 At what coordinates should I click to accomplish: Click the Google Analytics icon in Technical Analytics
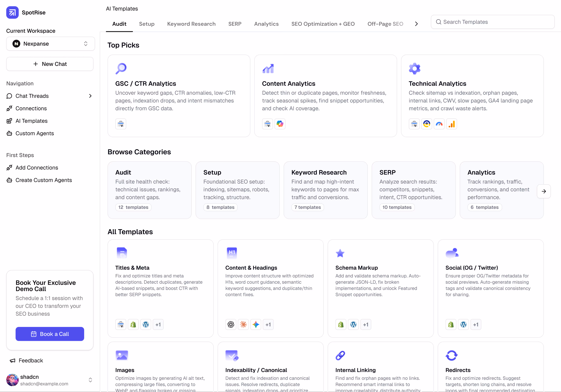pos(452,124)
